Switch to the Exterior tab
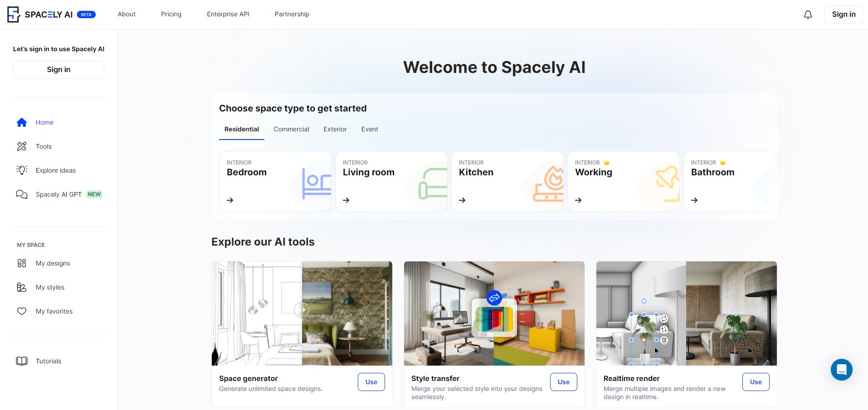Screen dimensions: 868x410 pyautogui.click(x=335, y=130)
